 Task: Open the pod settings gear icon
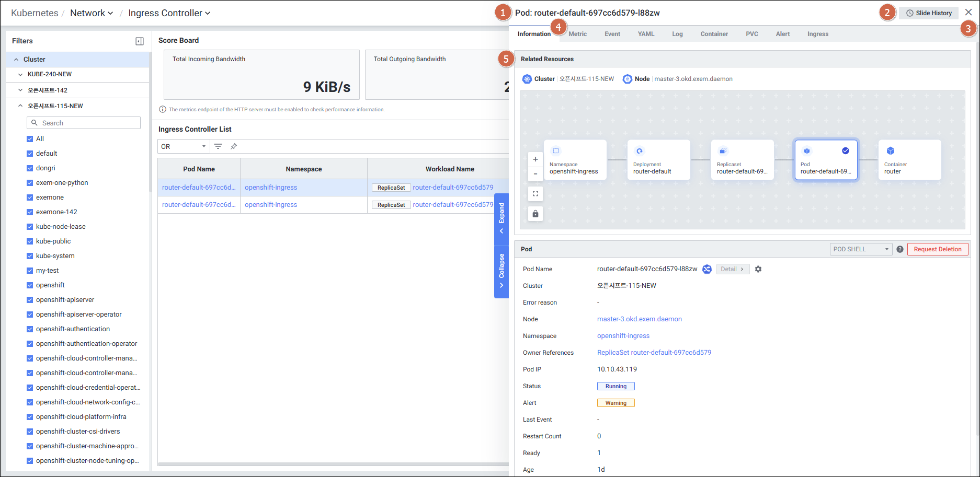(758, 269)
